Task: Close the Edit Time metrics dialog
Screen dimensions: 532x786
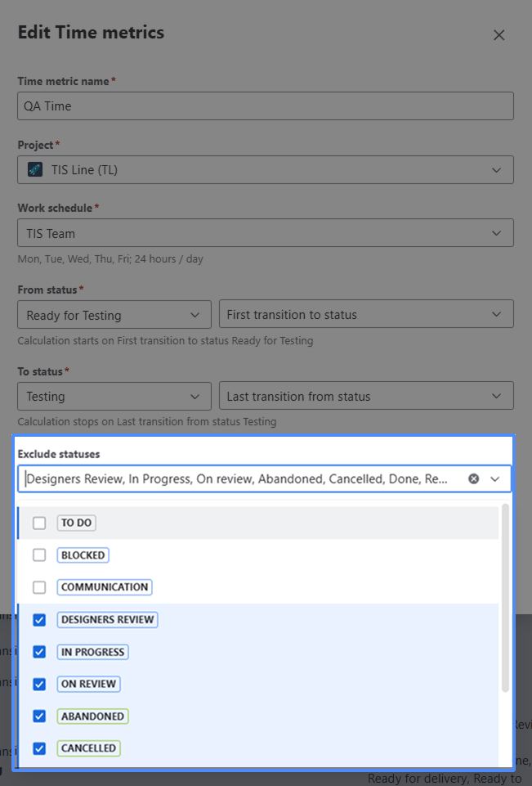Action: point(498,35)
